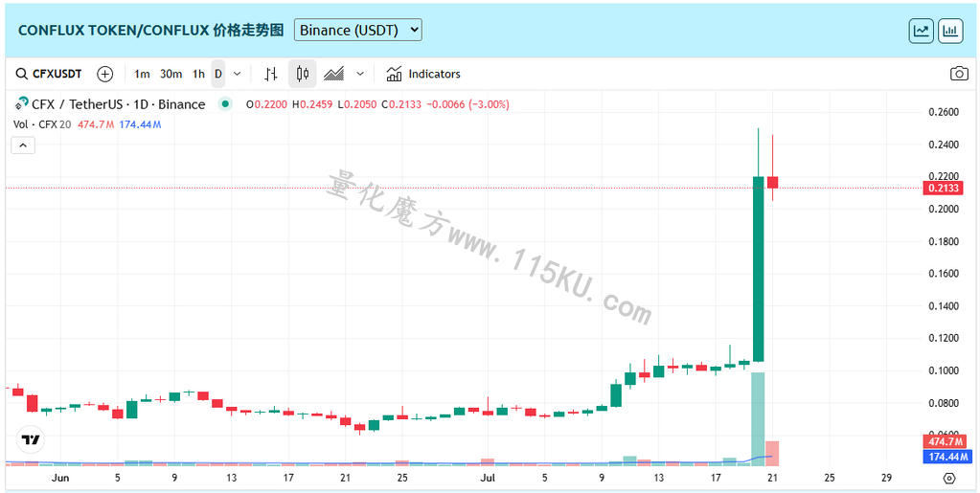Image resolution: width=980 pixels, height=493 pixels.
Task: Open chart settings gear icon
Action: click(948, 479)
